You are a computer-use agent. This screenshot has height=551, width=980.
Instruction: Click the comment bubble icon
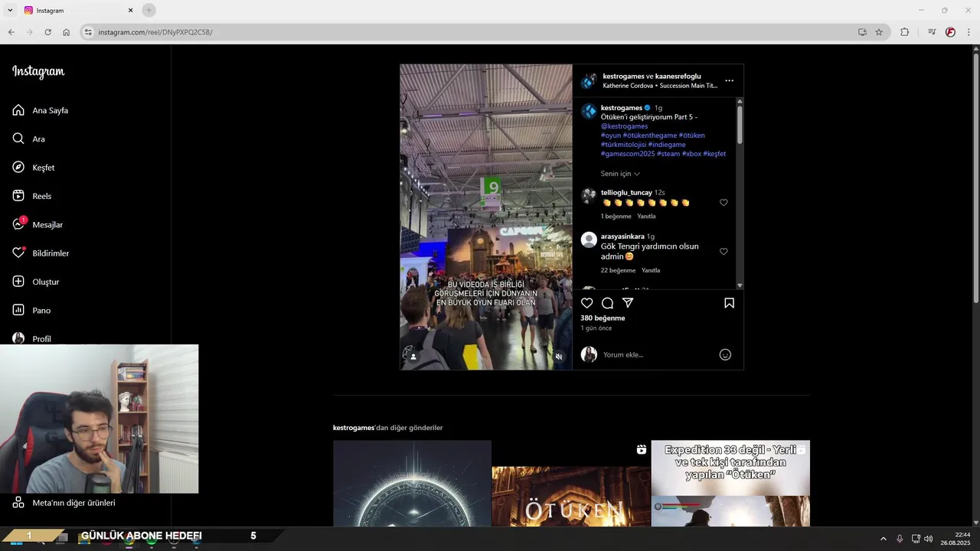click(607, 303)
